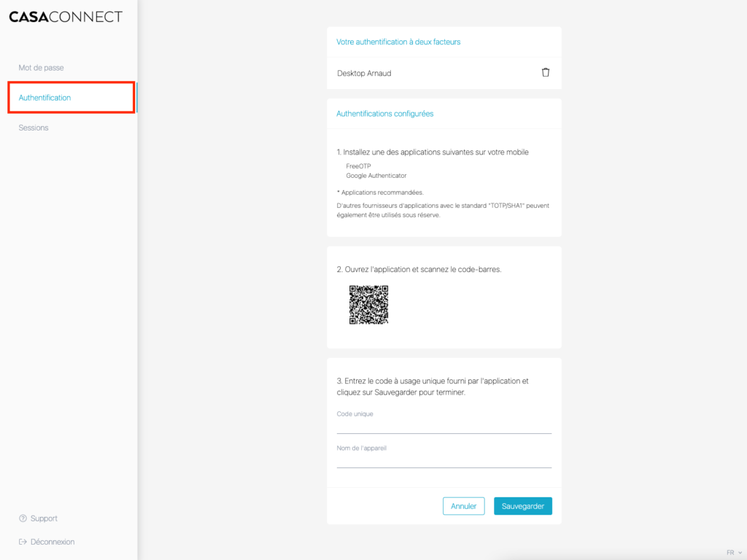
Task: Select Authentification in the sidebar
Action: point(45,98)
